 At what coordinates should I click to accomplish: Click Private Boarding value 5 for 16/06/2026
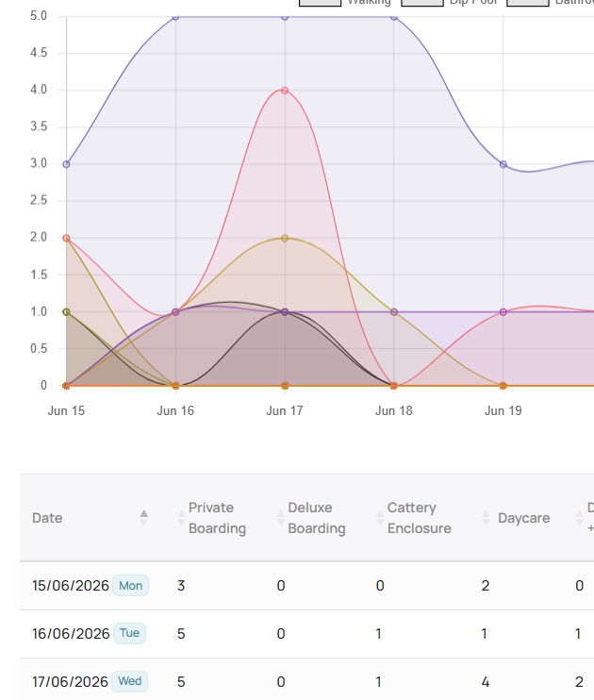(x=181, y=633)
